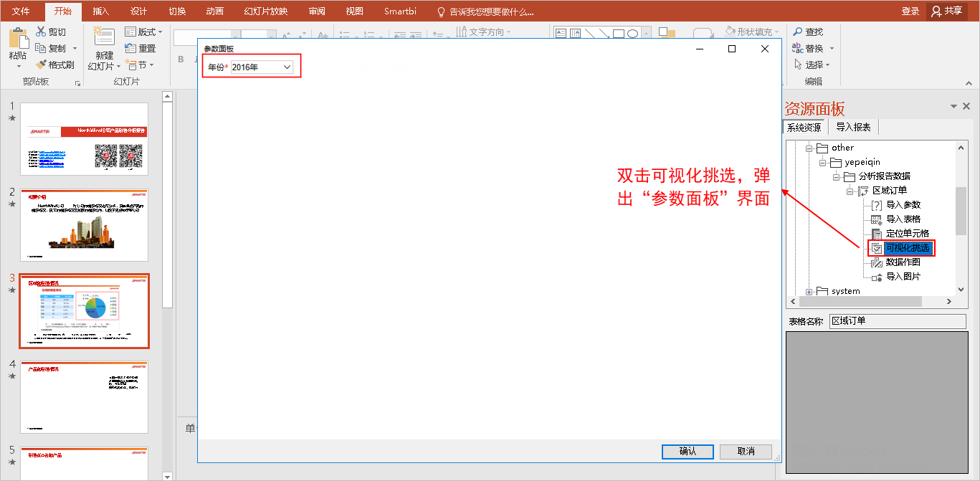Image resolution: width=980 pixels, height=481 pixels.
Task: Click the slide Reset (重置) icon
Action: [x=130, y=48]
